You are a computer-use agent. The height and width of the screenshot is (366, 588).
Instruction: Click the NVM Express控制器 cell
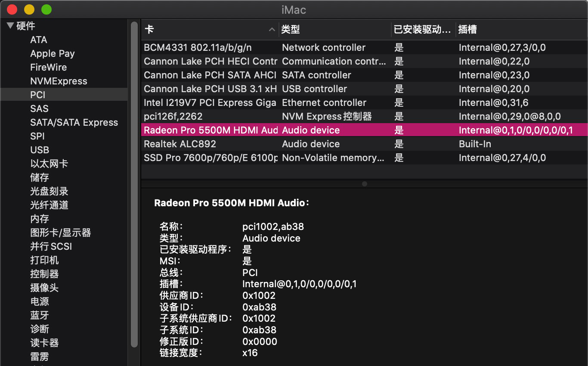[x=327, y=116]
